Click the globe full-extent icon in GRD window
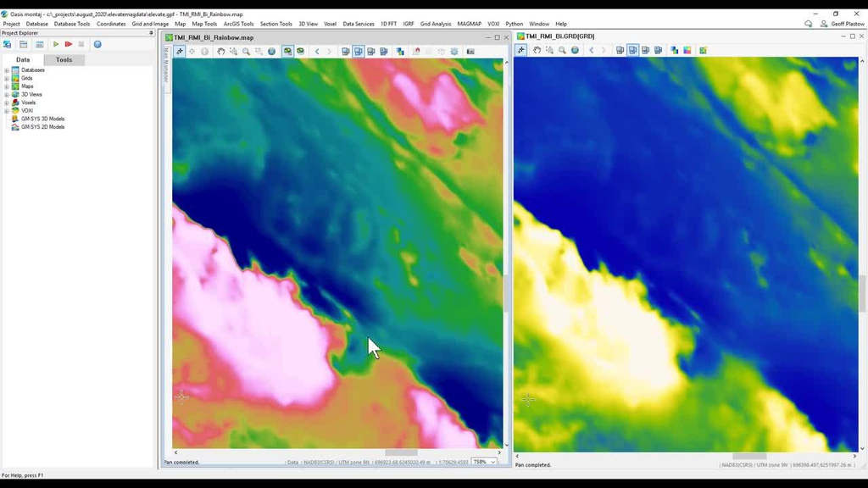The width and height of the screenshot is (868, 488). pyautogui.click(x=576, y=50)
